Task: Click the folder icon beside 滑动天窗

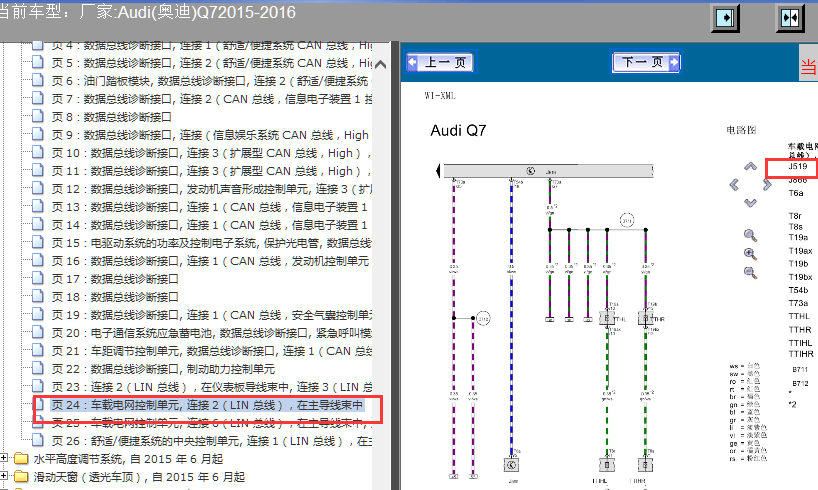Action: pos(21,476)
